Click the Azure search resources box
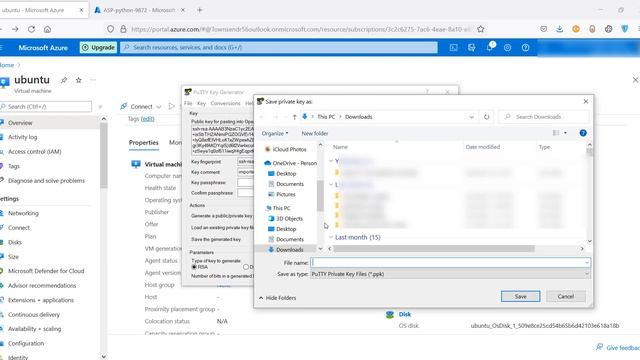 [279, 48]
